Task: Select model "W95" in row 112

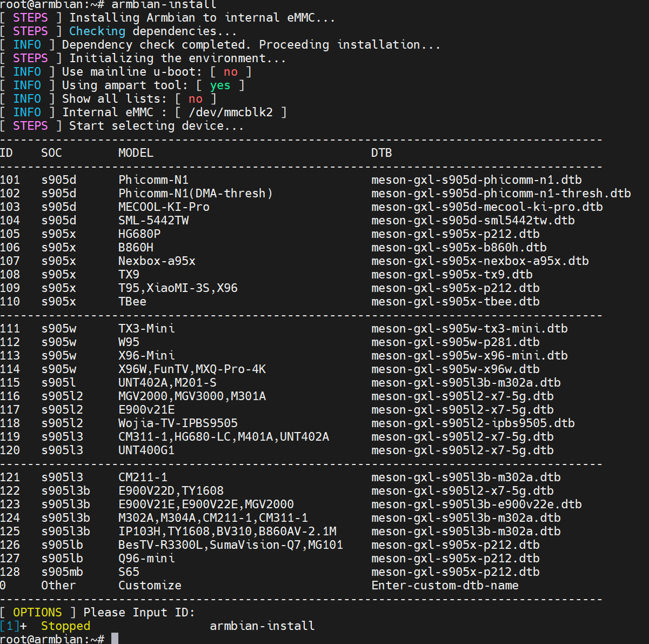Action: click(129, 342)
